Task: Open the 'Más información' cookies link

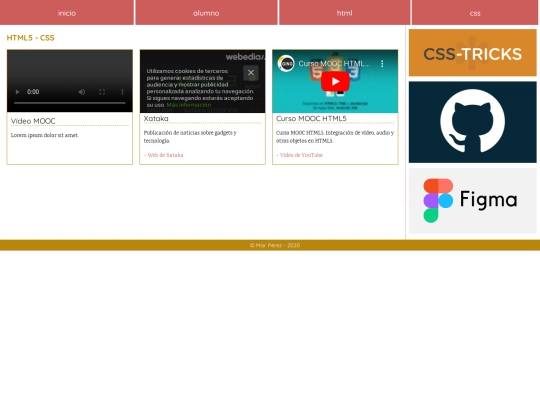Action: coord(189,105)
